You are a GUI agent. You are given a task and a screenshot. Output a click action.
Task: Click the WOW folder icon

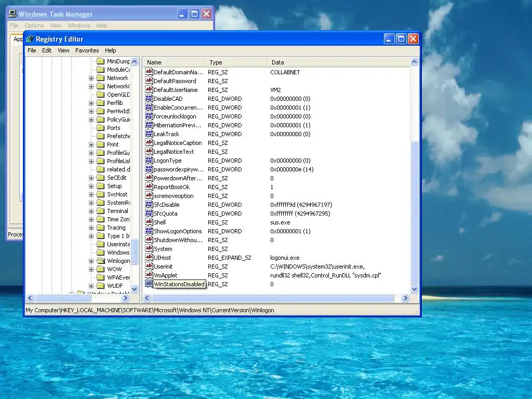[x=100, y=269]
